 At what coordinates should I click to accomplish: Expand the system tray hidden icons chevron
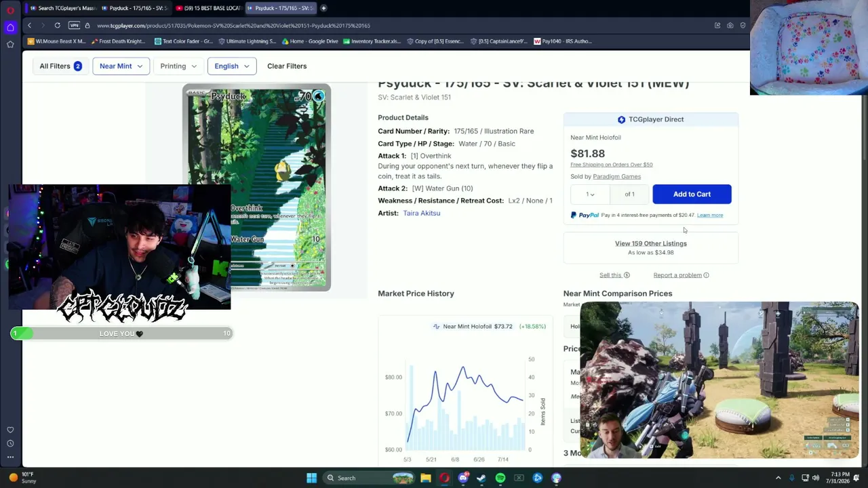778,479
